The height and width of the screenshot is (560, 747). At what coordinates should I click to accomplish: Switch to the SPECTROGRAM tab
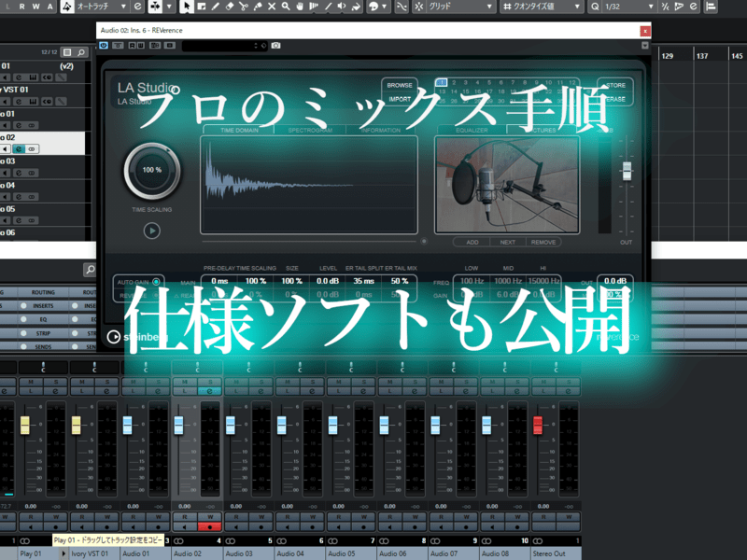310,130
